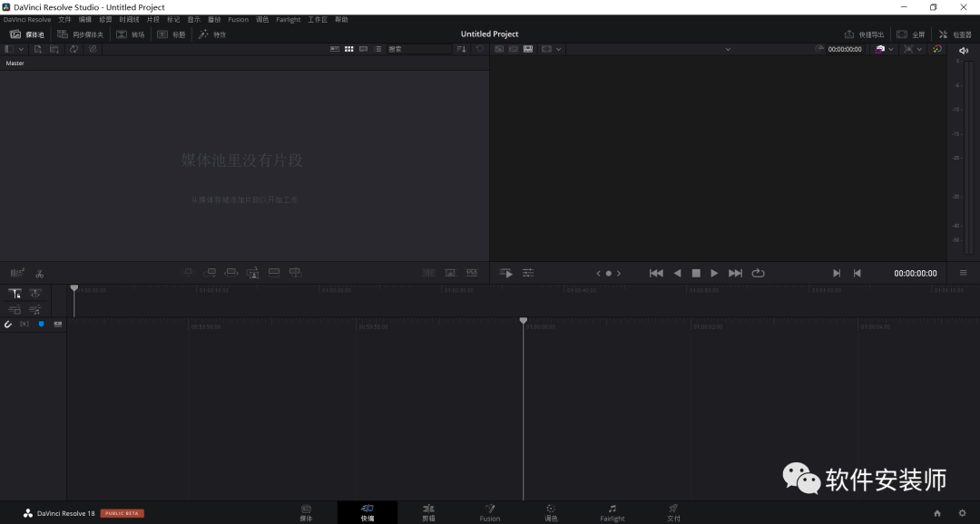Screen dimensions: 980x524
Task: Toggle the blue marker flag button
Action: [41, 325]
